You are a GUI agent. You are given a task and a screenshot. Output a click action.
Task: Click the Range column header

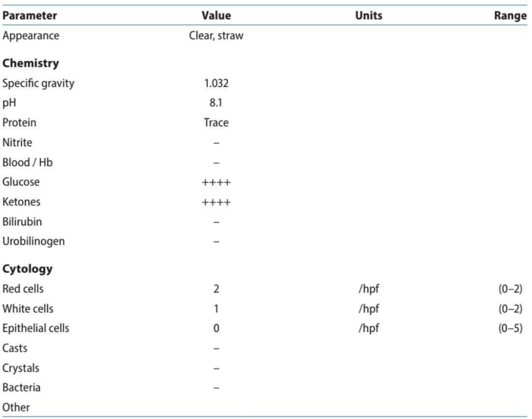510,15
